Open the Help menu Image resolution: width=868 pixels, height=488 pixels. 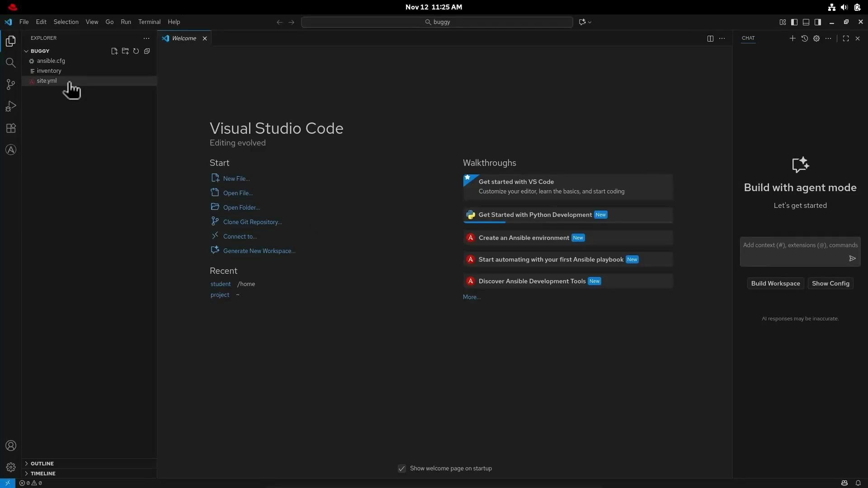[x=174, y=22]
